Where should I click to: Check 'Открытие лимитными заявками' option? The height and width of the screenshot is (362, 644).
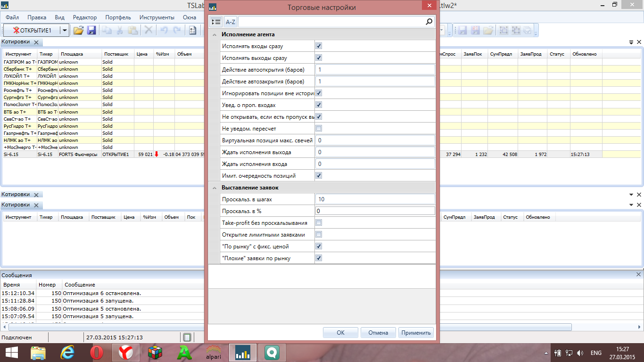pos(319,234)
